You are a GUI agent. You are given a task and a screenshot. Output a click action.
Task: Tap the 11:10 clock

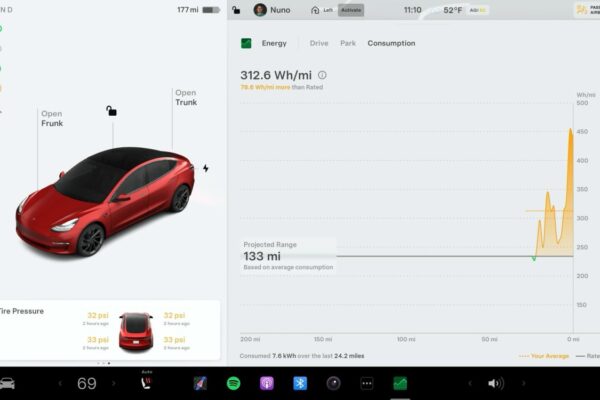pos(412,10)
